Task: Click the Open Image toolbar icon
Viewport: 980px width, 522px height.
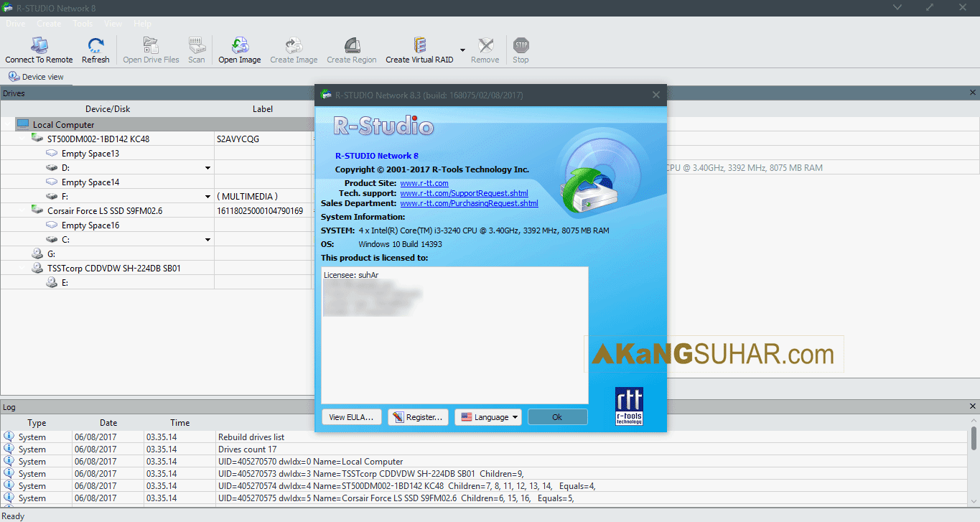Action: coord(239,45)
